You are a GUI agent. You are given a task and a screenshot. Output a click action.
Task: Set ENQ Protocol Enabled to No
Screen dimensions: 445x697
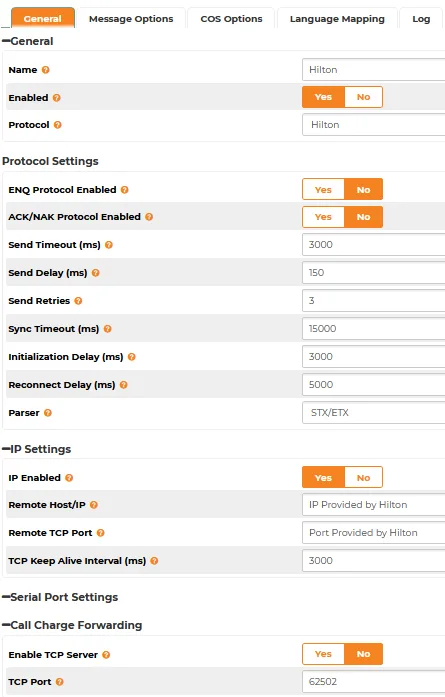(363, 190)
